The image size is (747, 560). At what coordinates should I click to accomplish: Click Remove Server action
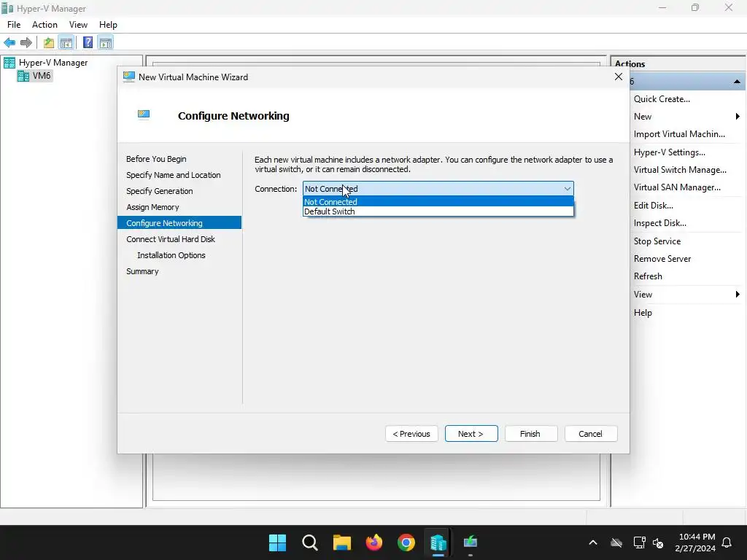point(662,259)
